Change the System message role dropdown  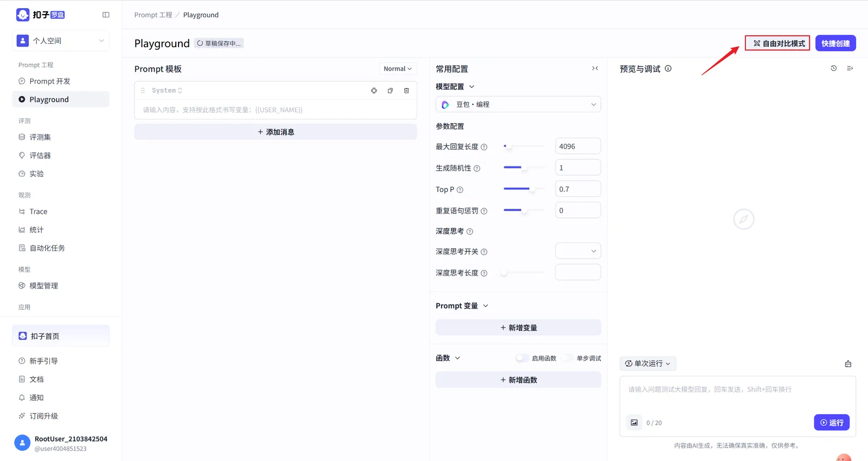click(167, 91)
